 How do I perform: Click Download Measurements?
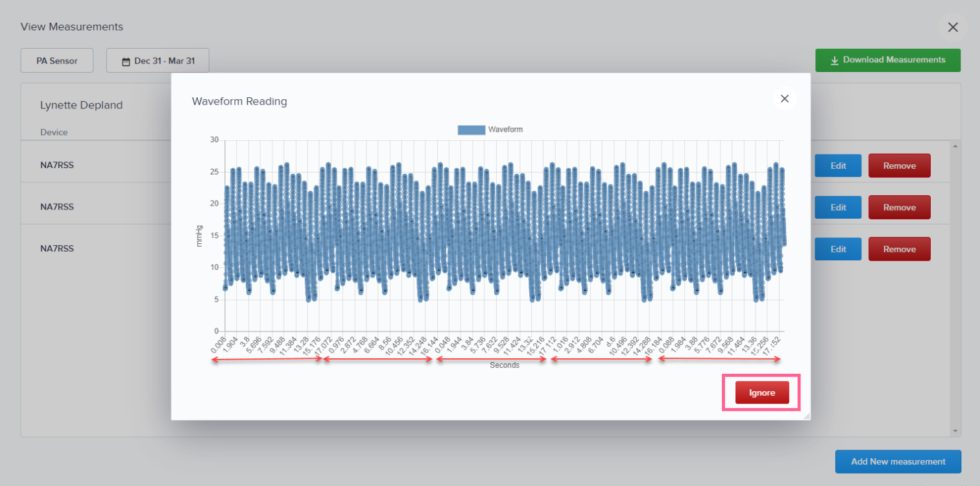(887, 60)
